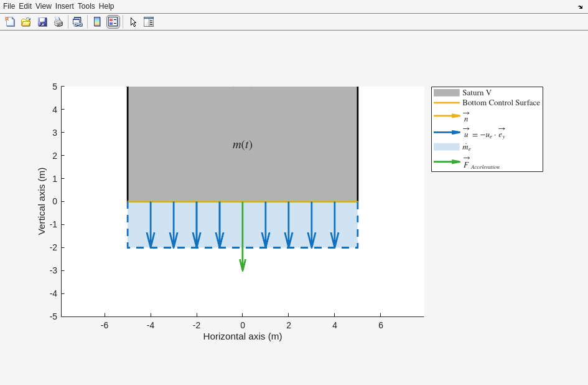Click the Horizontal axis (m) label
The image size is (588, 385).
pos(243,336)
